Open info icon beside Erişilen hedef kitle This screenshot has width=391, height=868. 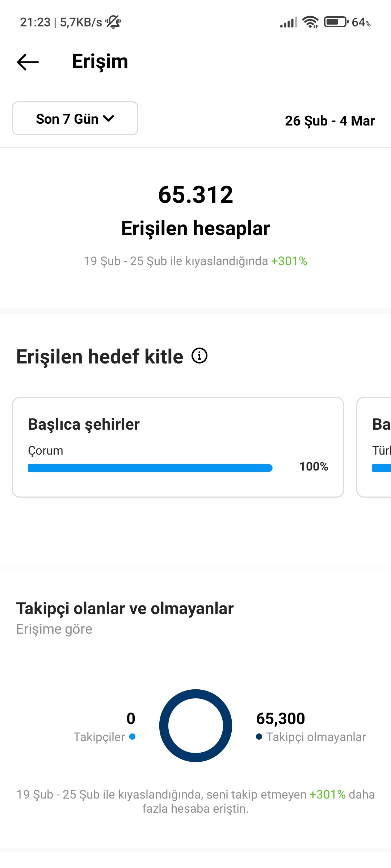(199, 356)
